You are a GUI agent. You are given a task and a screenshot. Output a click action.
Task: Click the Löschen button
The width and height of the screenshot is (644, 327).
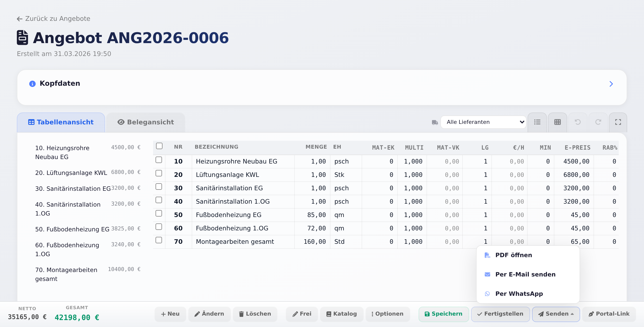[x=255, y=314]
